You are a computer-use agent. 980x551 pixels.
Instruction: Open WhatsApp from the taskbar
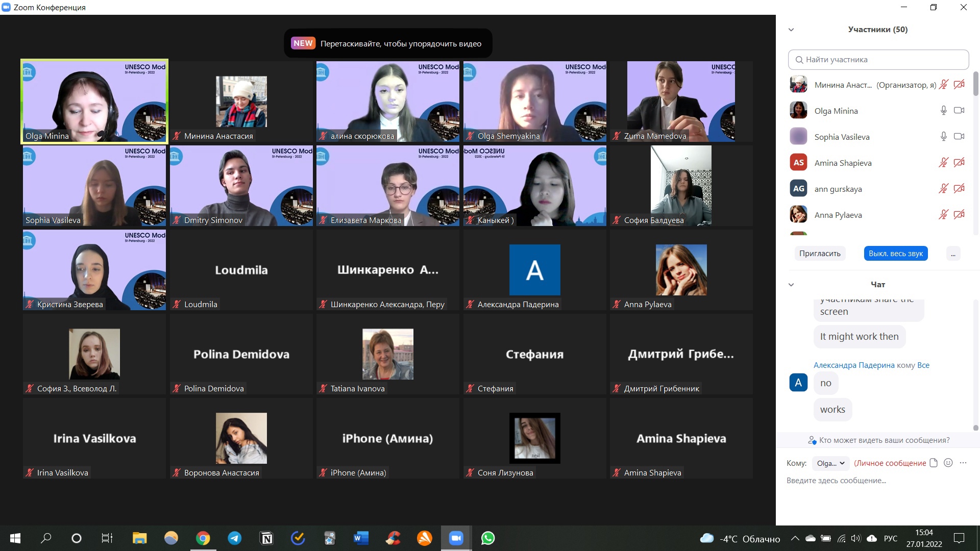click(488, 538)
